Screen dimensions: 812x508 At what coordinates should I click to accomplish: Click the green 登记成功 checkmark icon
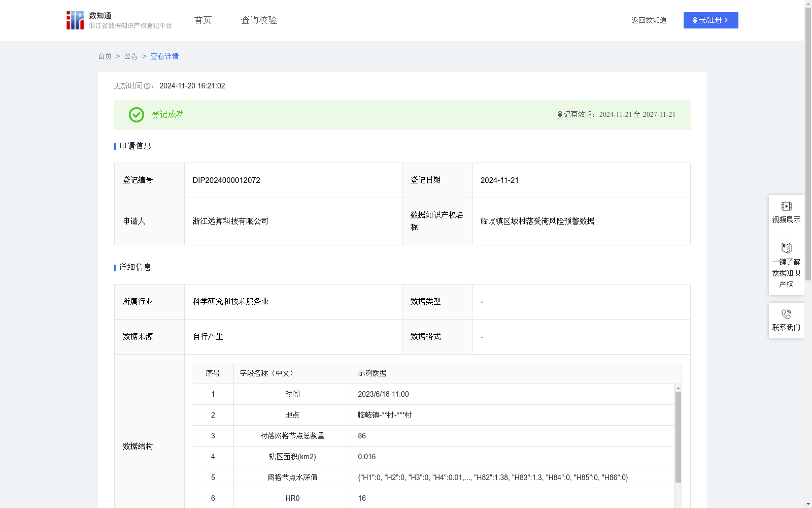(137, 115)
